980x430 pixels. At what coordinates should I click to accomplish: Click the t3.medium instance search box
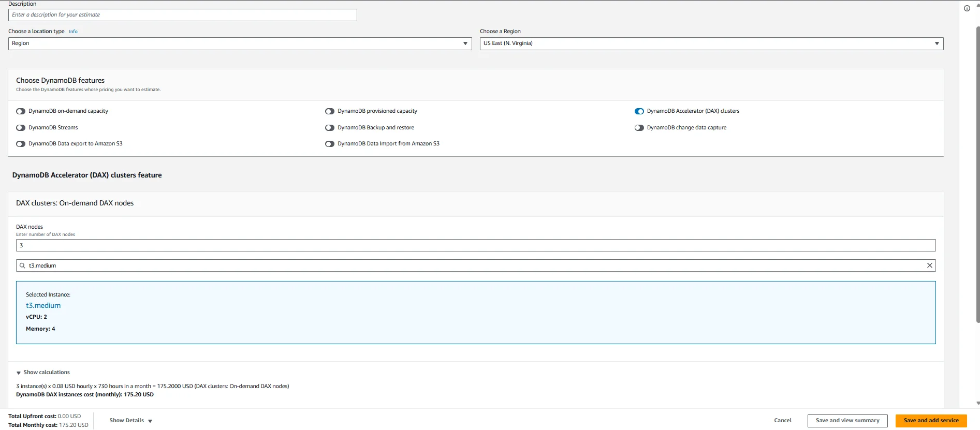[476, 265]
